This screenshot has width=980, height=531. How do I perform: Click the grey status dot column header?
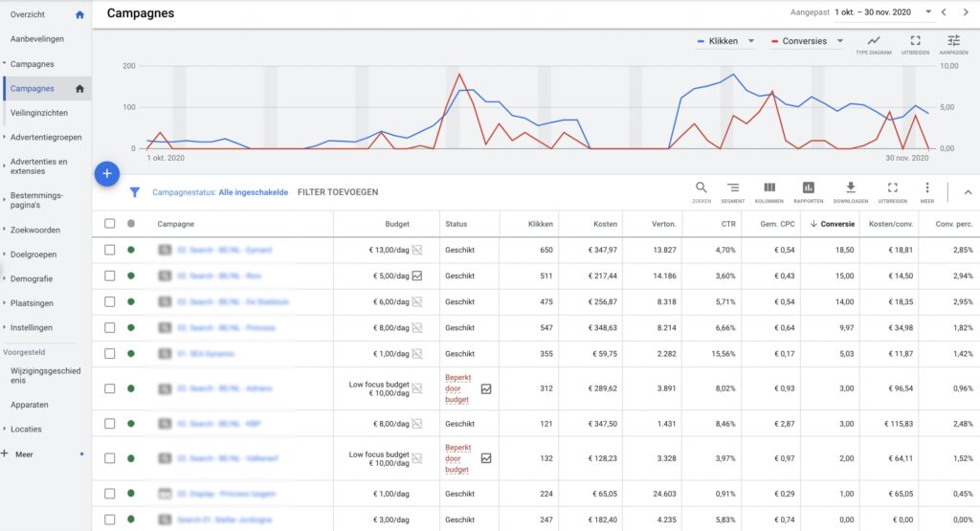point(130,224)
